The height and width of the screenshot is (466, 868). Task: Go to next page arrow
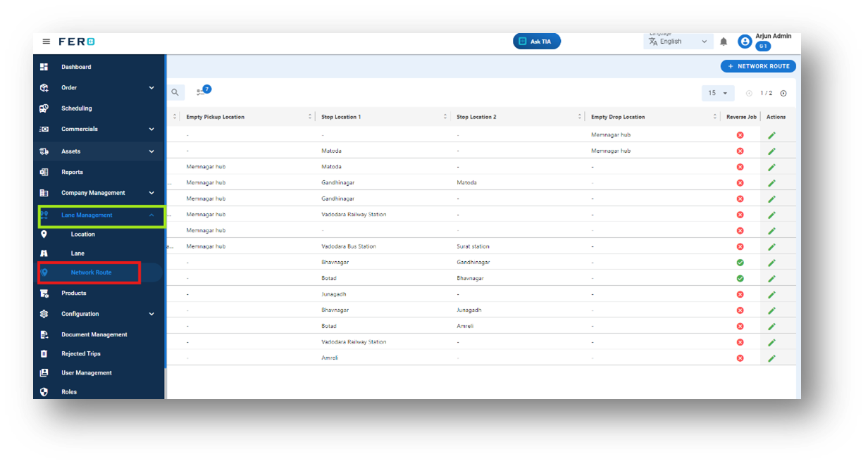pyautogui.click(x=783, y=93)
